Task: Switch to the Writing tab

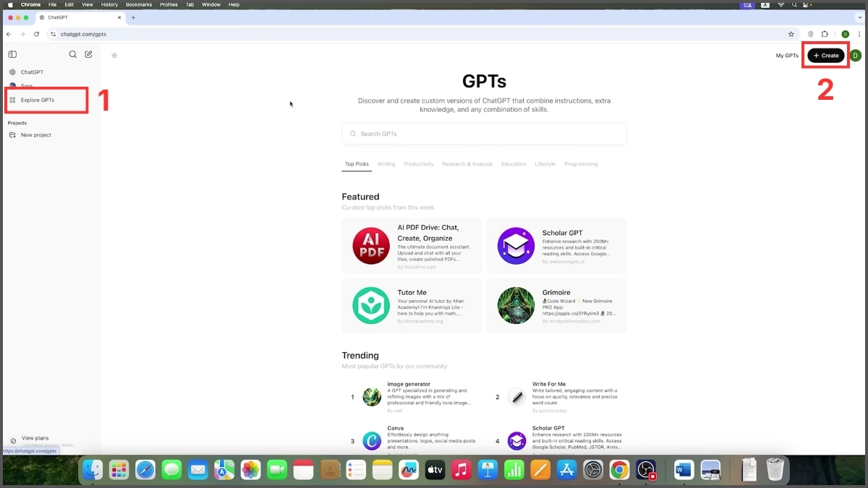Action: tap(386, 164)
